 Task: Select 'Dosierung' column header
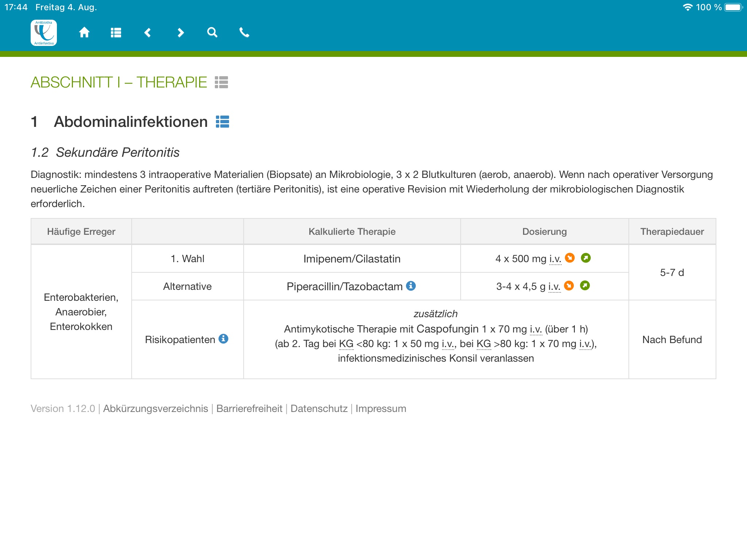tap(545, 232)
